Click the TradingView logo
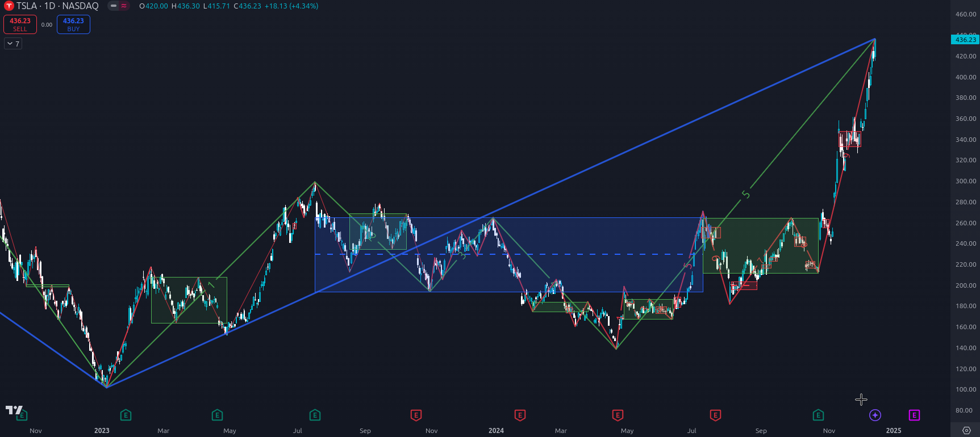980x437 pixels. (14, 410)
